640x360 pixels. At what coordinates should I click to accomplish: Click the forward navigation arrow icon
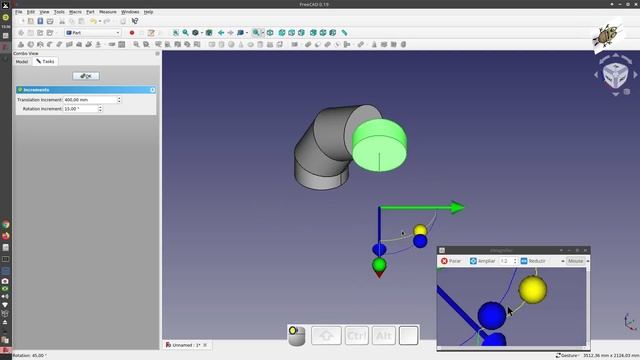click(x=231, y=33)
